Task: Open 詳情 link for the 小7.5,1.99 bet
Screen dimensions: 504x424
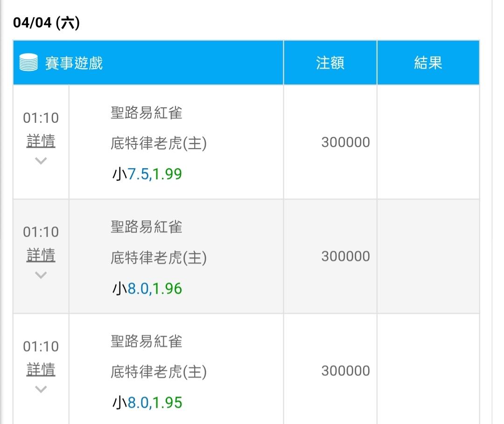Action: pyautogui.click(x=41, y=141)
